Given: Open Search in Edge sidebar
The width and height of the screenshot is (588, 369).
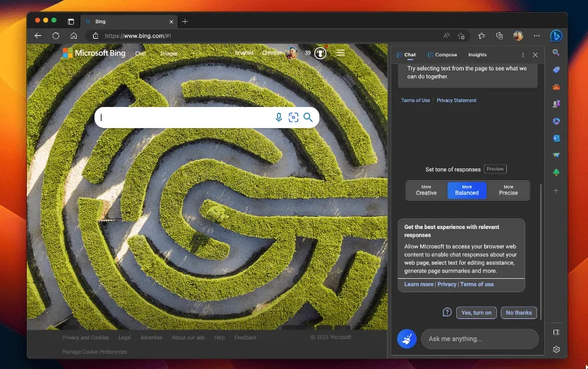Looking at the screenshot, I should point(556,52).
